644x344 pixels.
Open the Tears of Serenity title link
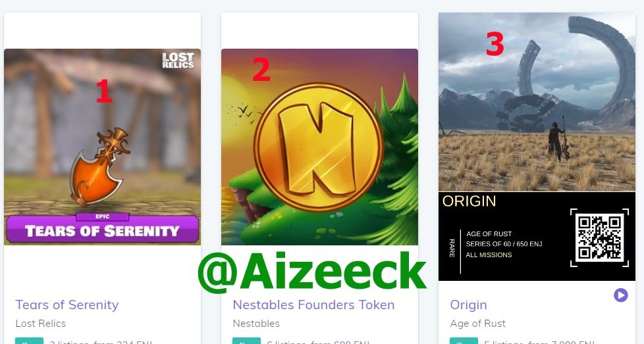click(67, 305)
